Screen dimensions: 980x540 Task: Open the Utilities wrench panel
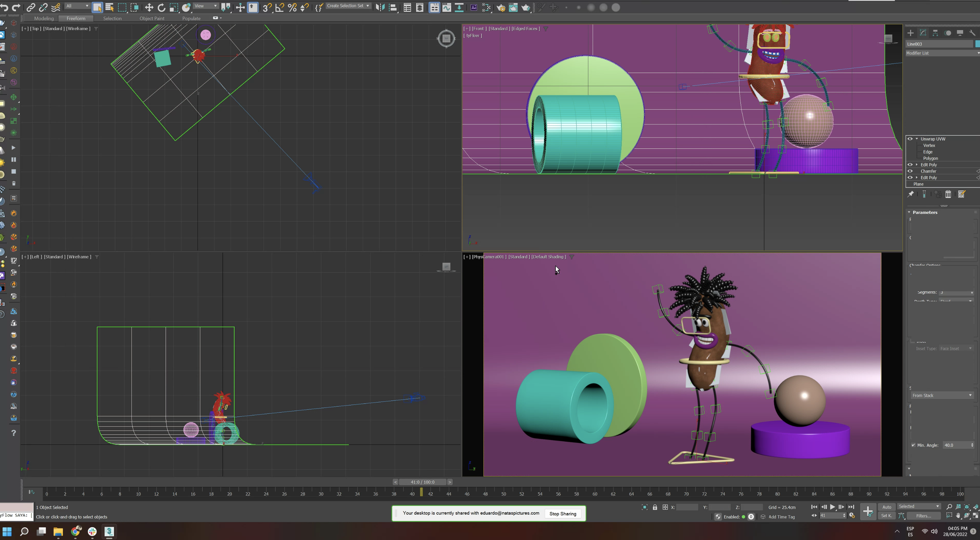(x=972, y=33)
